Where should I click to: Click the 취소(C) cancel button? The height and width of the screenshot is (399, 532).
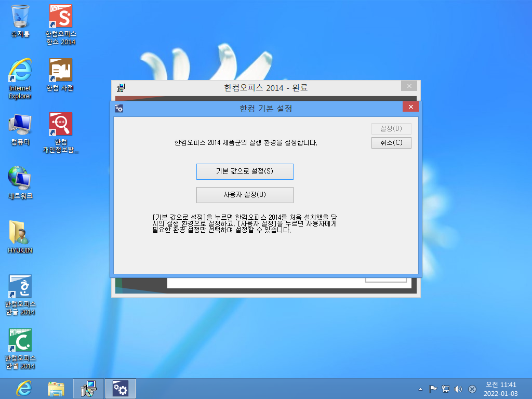point(391,142)
